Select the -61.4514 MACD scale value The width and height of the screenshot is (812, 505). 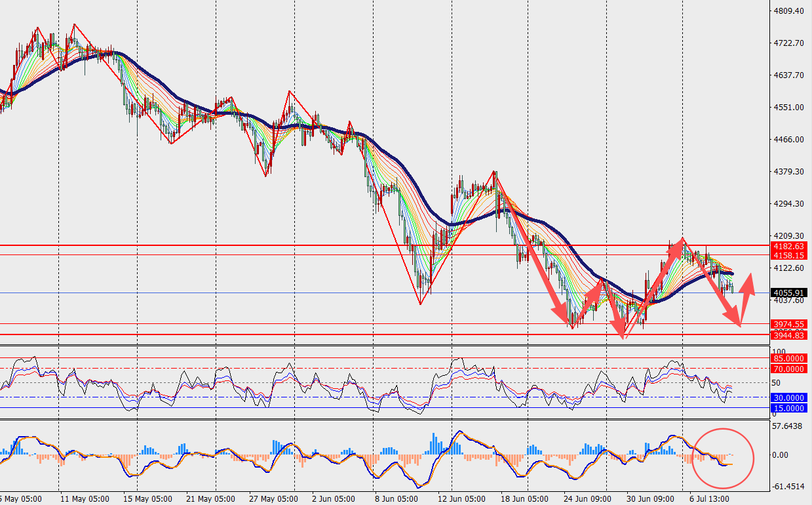pos(789,487)
